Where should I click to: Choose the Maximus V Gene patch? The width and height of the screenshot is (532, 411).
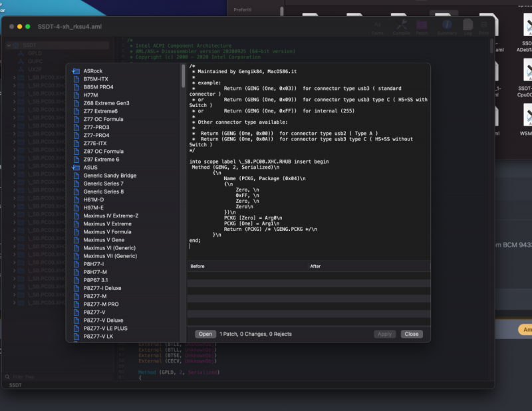pos(104,240)
